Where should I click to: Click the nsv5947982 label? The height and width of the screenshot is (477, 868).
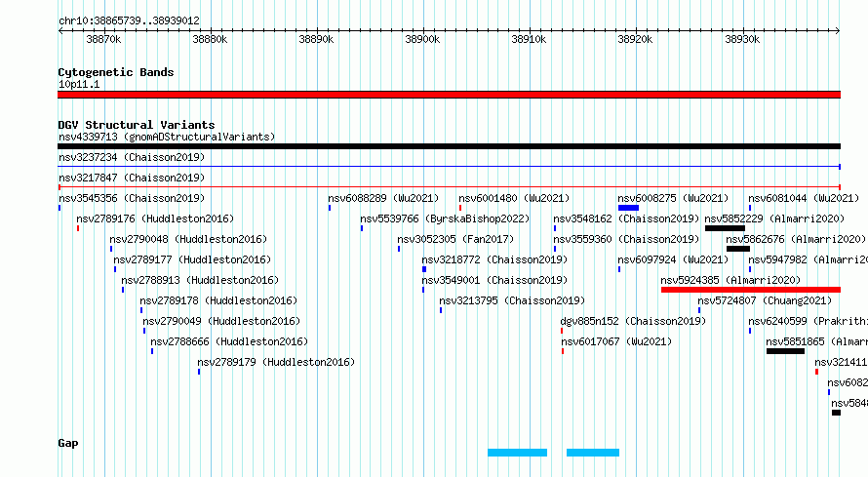[x=809, y=259]
